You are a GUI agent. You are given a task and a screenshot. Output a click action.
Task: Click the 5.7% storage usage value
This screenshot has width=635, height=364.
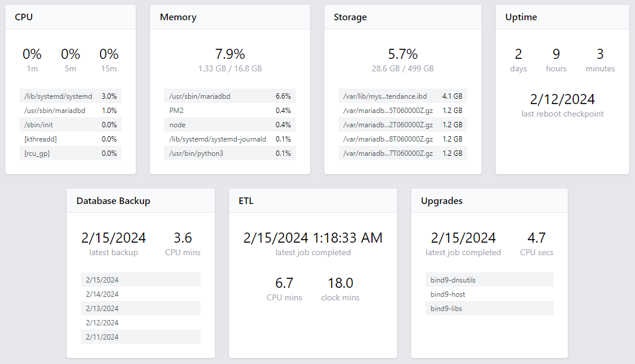pyautogui.click(x=402, y=54)
